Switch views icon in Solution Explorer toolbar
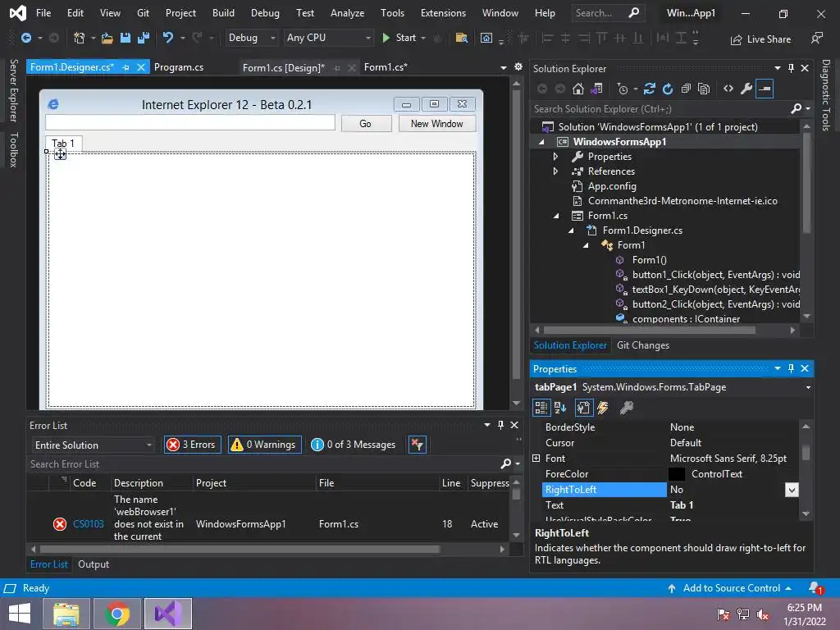 (x=596, y=89)
